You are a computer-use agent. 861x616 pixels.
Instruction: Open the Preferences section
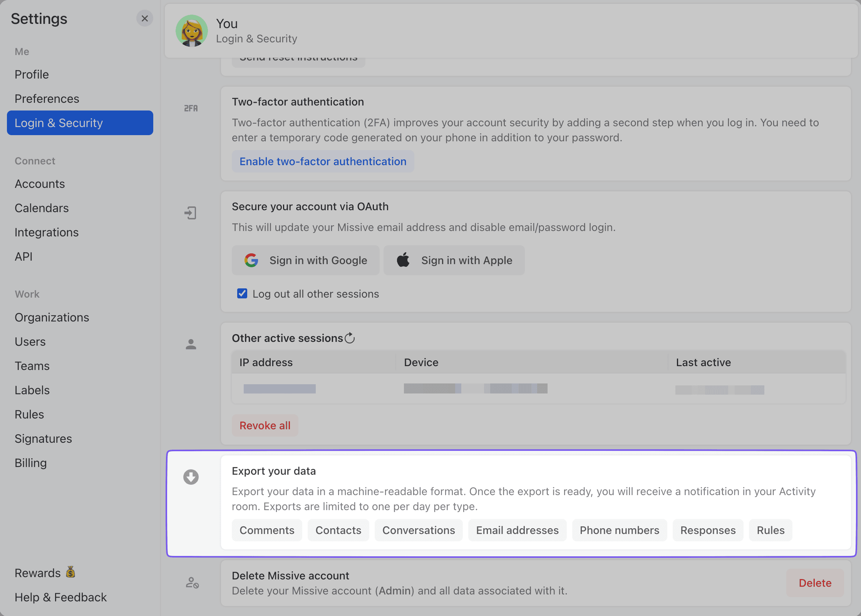(47, 99)
